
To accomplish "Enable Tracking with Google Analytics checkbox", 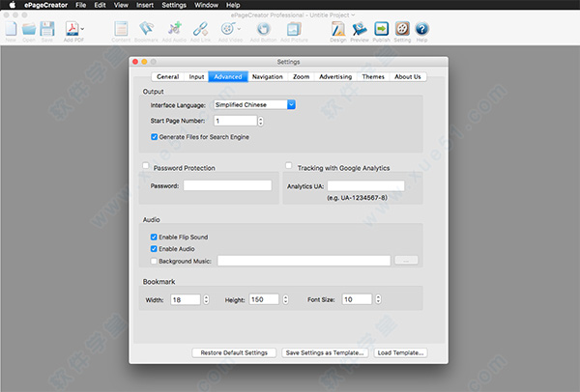I will [x=288, y=165].
